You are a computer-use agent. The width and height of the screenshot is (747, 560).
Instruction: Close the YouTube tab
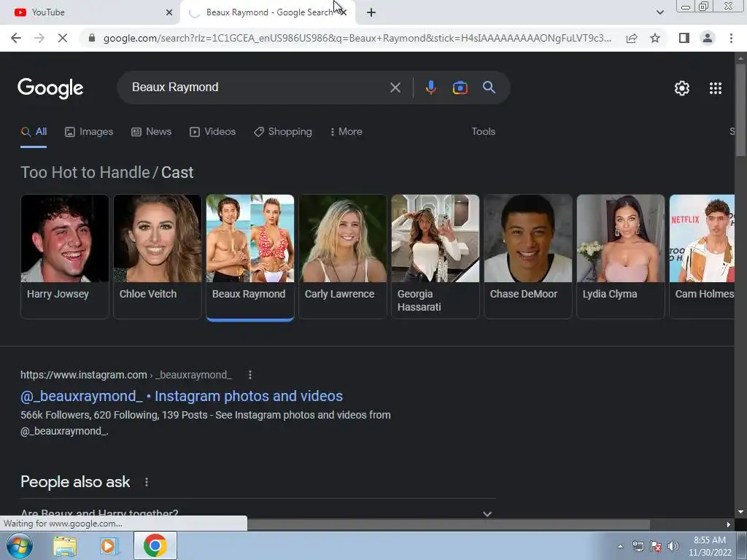click(x=169, y=12)
